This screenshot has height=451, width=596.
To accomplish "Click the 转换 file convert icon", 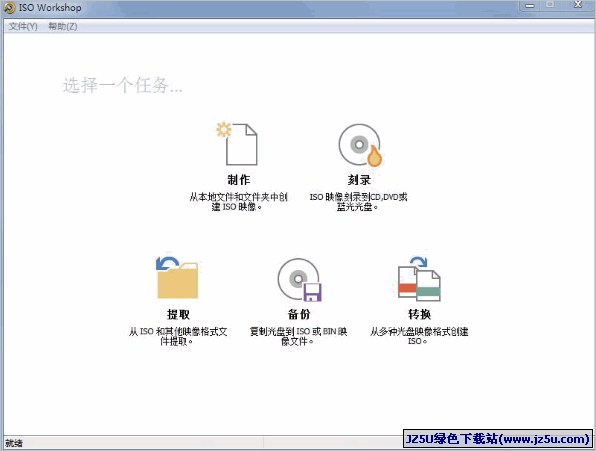I will coord(419,279).
